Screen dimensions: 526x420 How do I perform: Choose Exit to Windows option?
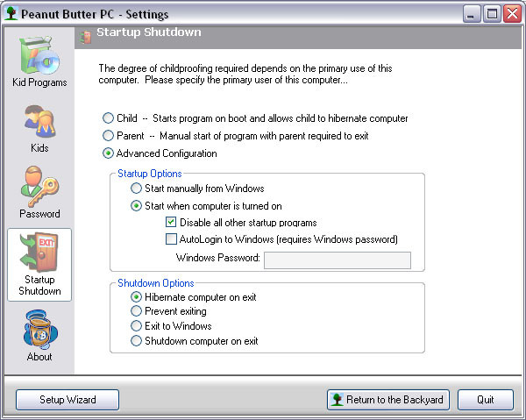click(136, 326)
